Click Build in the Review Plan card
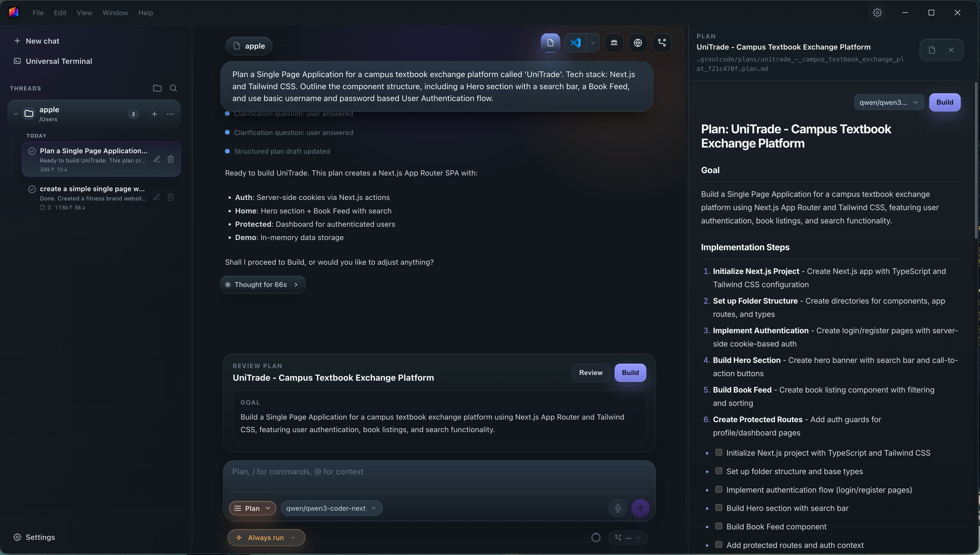The width and height of the screenshot is (980, 555). tap(630, 373)
